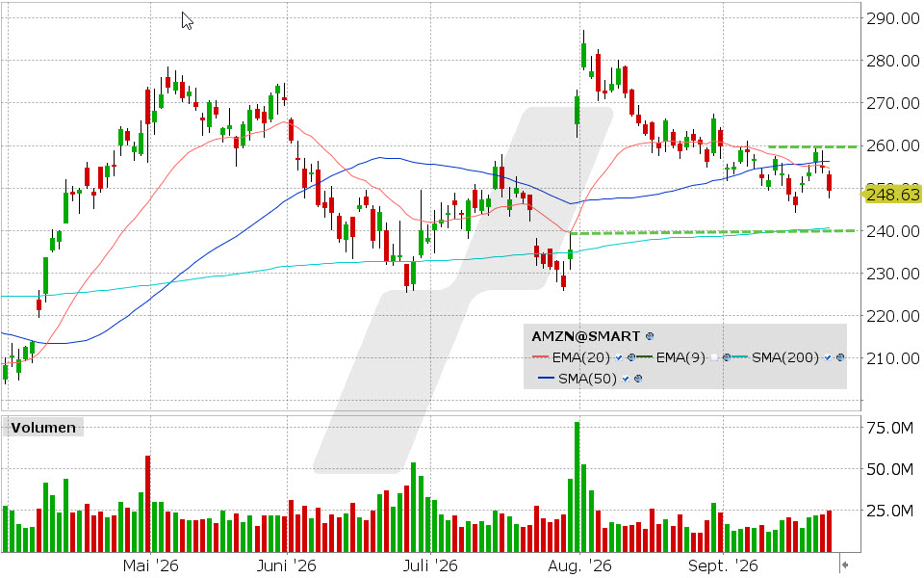Screen dimensions: 924x578
Task: Click the cyan SMA(200) line swatch
Action: [x=741, y=357]
